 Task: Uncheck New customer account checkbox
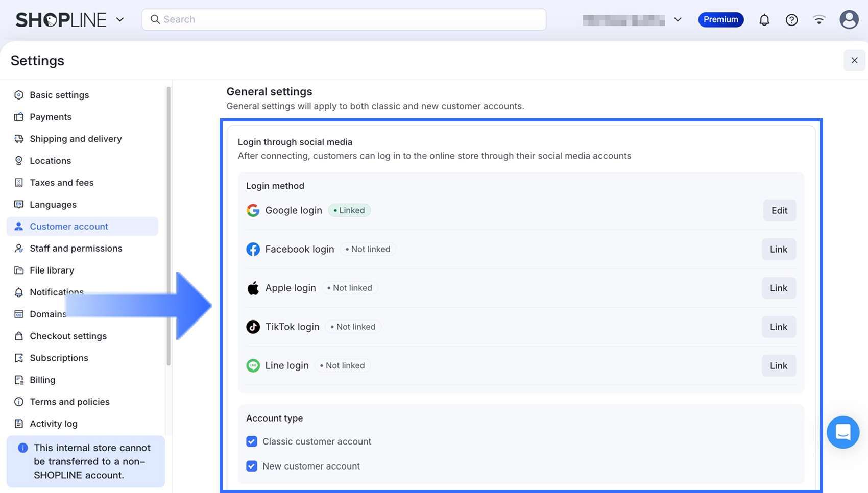pos(252,466)
